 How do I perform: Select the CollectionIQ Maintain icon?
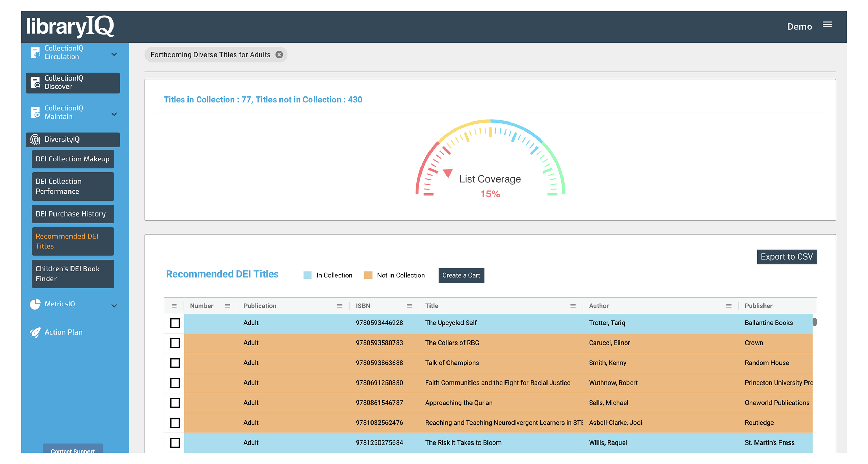36,112
